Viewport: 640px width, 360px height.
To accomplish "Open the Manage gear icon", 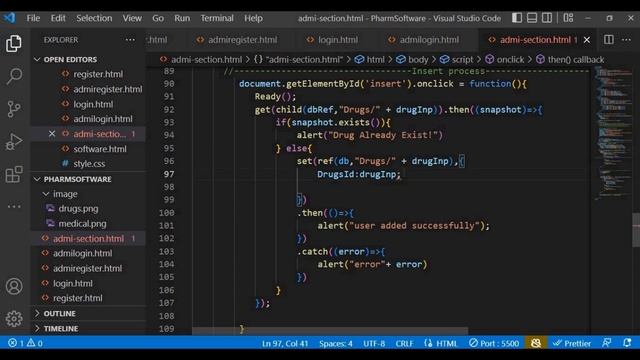I will click(x=14, y=318).
